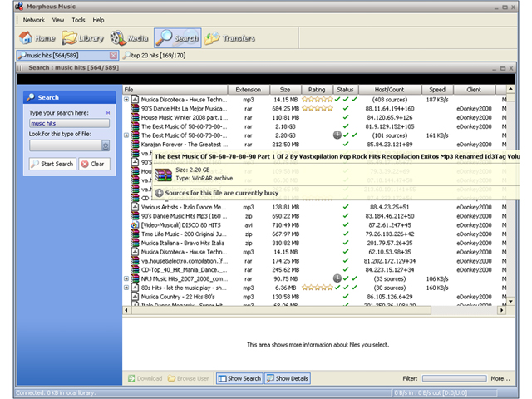The height and width of the screenshot is (399, 532).
Task: Toggle the Show Search panel button
Action: coord(239,378)
